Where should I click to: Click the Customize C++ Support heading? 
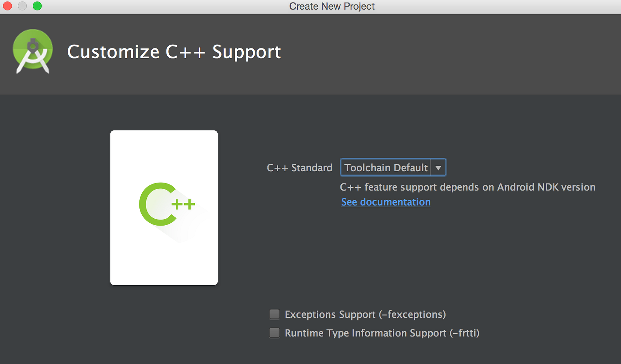click(174, 52)
